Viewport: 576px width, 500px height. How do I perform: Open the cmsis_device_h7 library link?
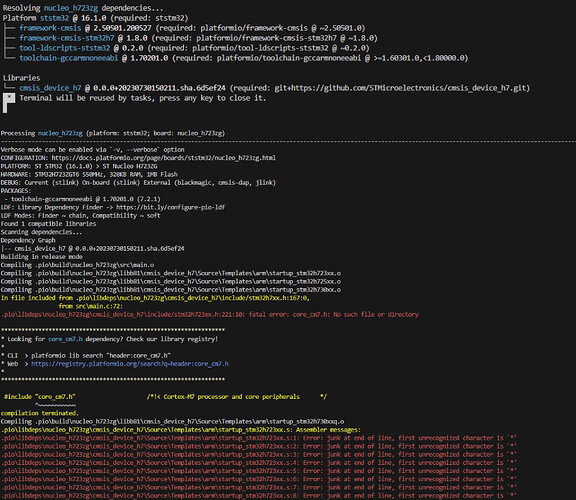click(x=50, y=88)
